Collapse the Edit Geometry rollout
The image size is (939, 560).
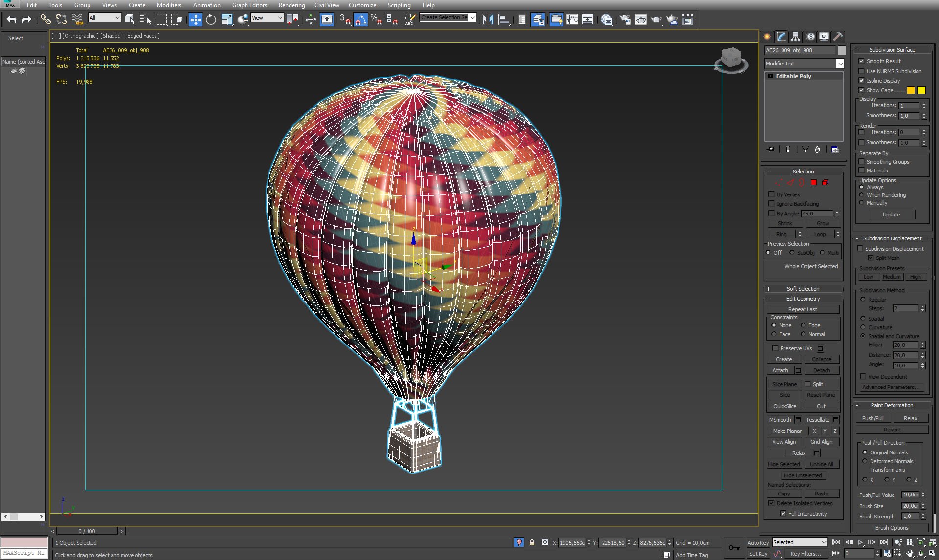point(803,299)
